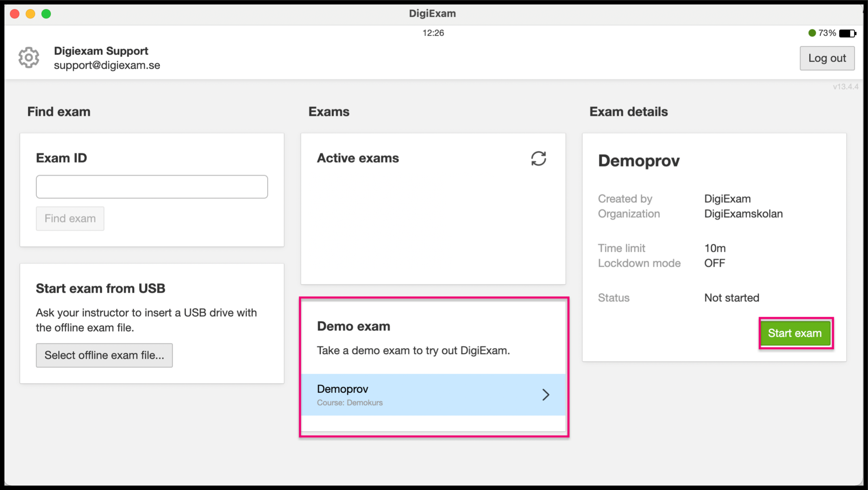The image size is (868, 490).
Task: Start the Demoprov exam
Action: pyautogui.click(x=795, y=333)
